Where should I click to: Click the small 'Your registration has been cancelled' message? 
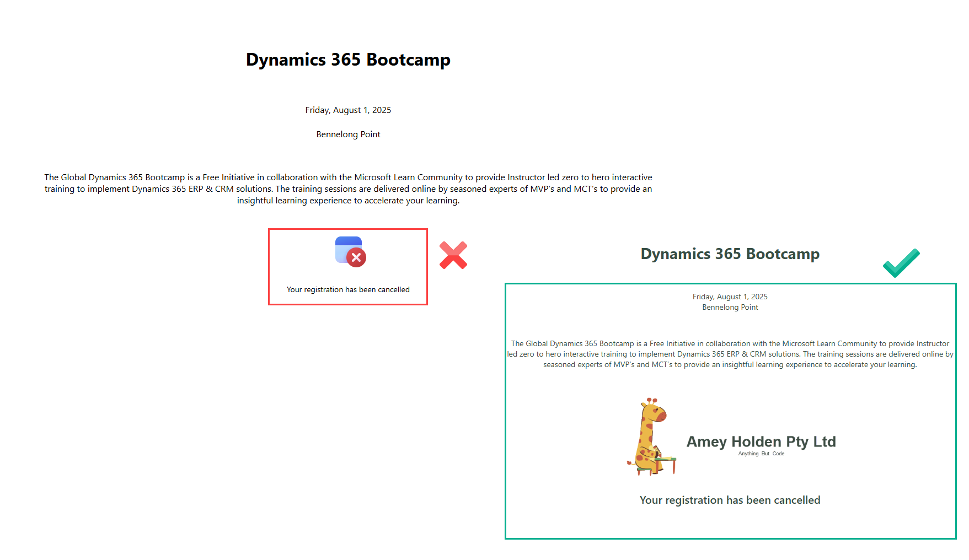pos(348,289)
